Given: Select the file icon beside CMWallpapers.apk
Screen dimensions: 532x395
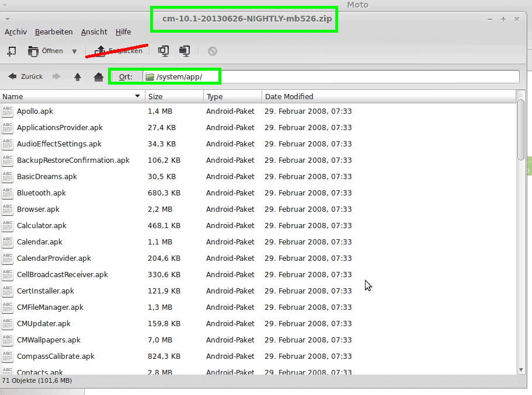Looking at the screenshot, I should point(8,340).
